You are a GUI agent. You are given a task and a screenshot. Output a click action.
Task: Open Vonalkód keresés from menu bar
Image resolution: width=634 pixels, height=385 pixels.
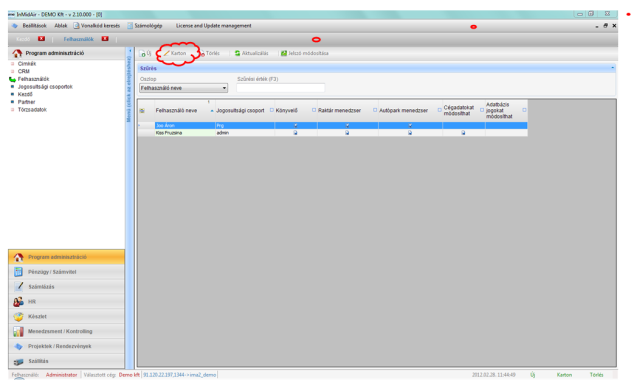97,26
